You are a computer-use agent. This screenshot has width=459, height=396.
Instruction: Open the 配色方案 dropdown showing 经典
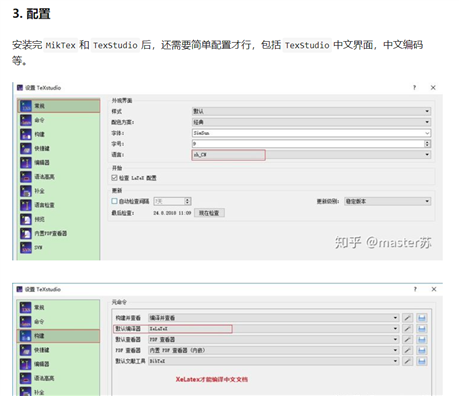[x=311, y=122]
